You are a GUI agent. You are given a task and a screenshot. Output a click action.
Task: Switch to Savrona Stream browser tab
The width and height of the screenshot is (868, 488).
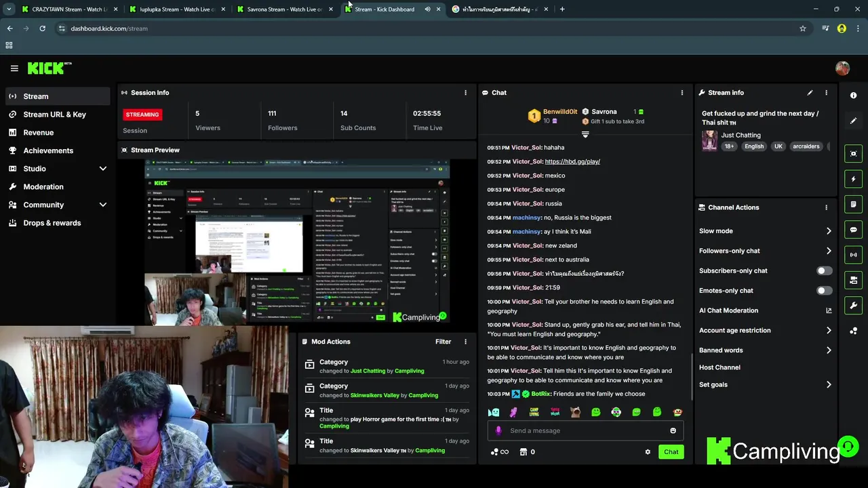(283, 9)
